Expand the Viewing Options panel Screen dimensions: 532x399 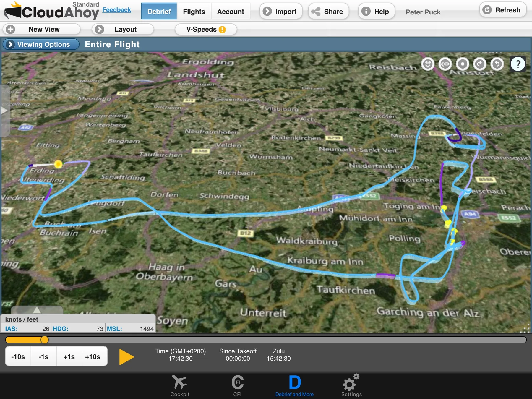[41, 44]
